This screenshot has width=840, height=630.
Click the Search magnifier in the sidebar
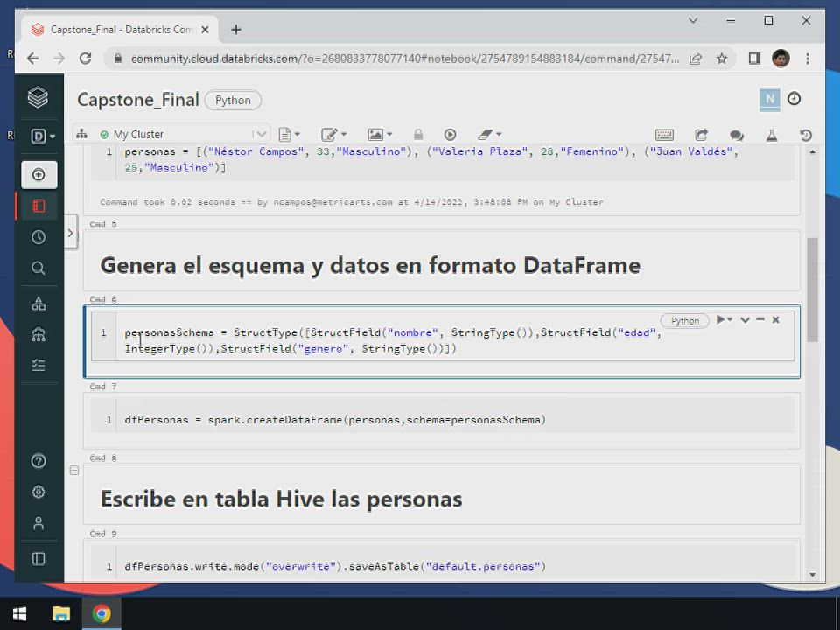click(38, 269)
